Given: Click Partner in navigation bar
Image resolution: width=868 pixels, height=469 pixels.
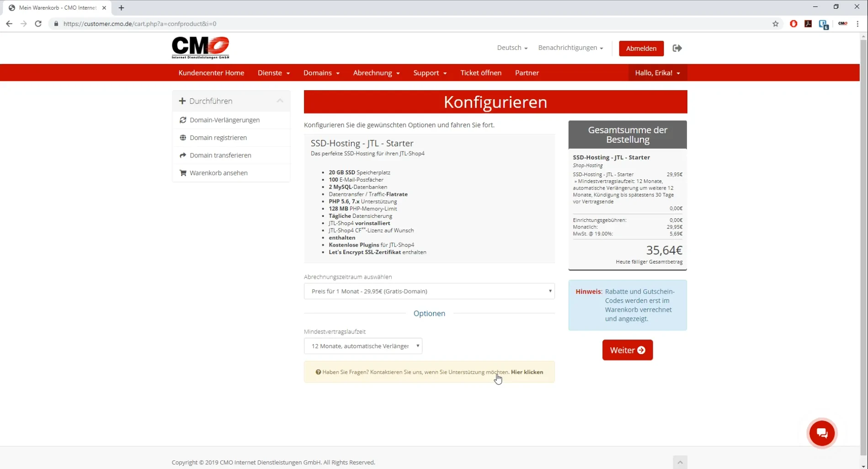Looking at the screenshot, I should (527, 73).
